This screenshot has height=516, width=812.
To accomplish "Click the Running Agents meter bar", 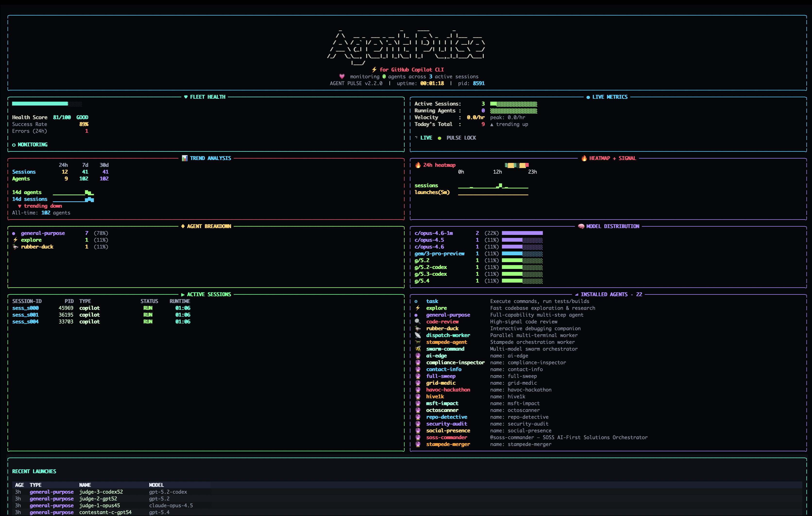I will coord(514,111).
